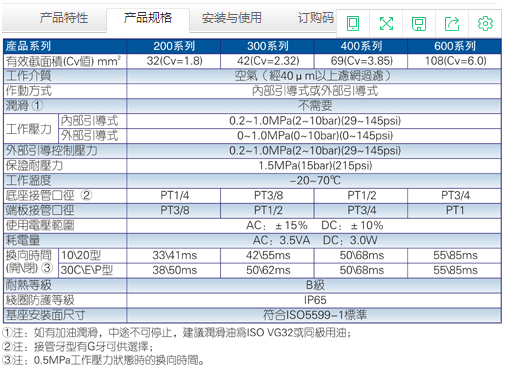Click the tablet view icon in toolbar
Viewport: 505px width, 381px height.
click(x=353, y=24)
